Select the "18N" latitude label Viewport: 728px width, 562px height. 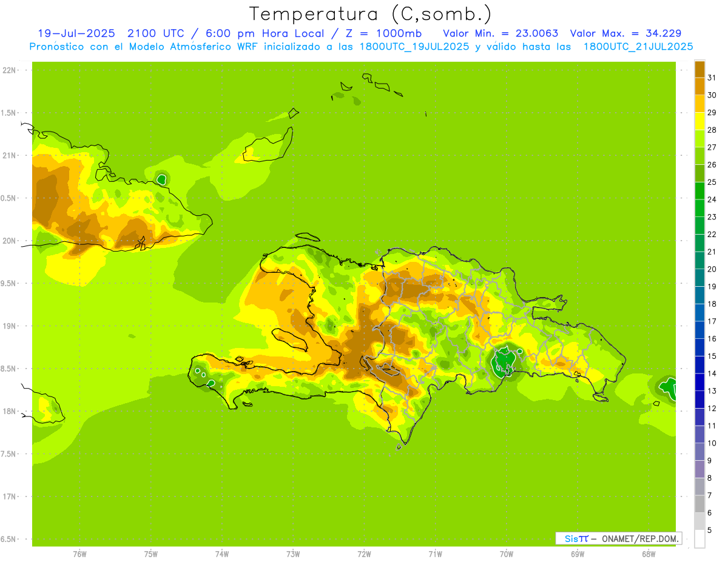(x=10, y=411)
